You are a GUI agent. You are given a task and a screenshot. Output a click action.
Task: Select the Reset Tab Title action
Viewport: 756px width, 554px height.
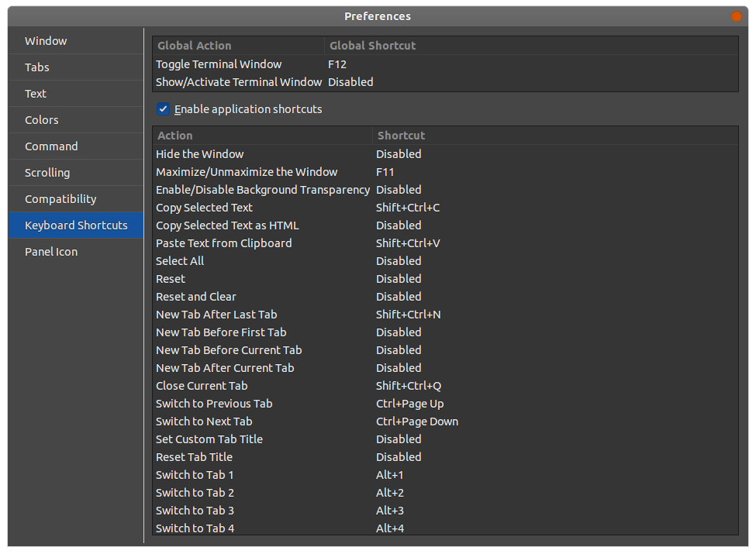(194, 457)
